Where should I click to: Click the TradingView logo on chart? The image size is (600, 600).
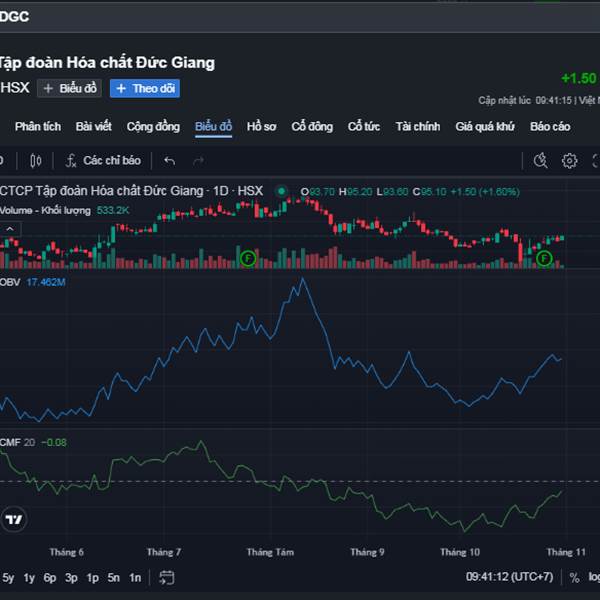14,519
